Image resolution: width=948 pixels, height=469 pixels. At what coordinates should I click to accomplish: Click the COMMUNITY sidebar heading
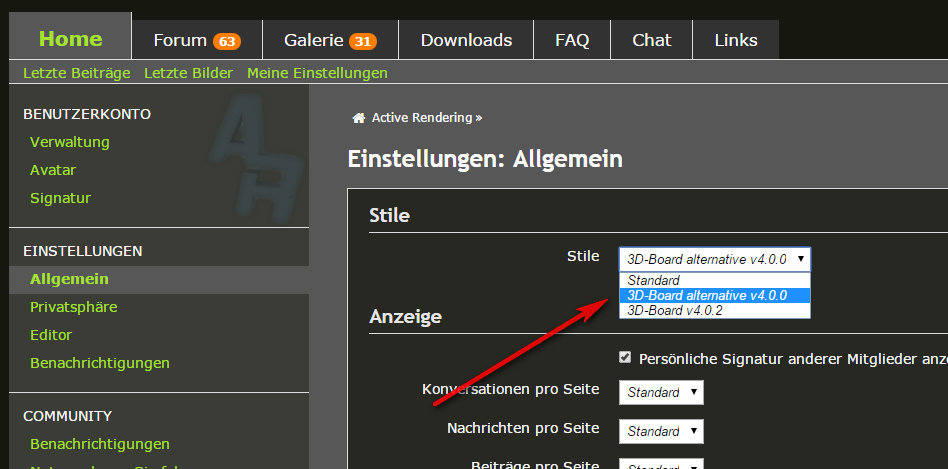coord(68,416)
